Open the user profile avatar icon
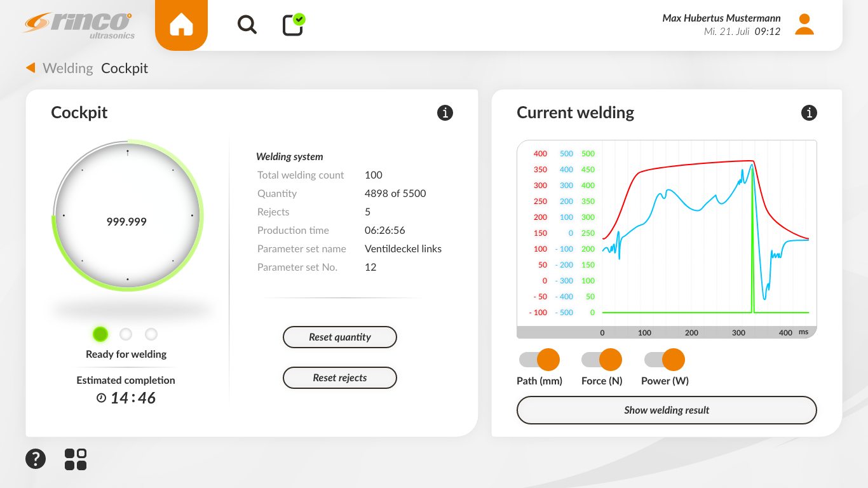The width and height of the screenshot is (868, 488). [x=804, y=25]
